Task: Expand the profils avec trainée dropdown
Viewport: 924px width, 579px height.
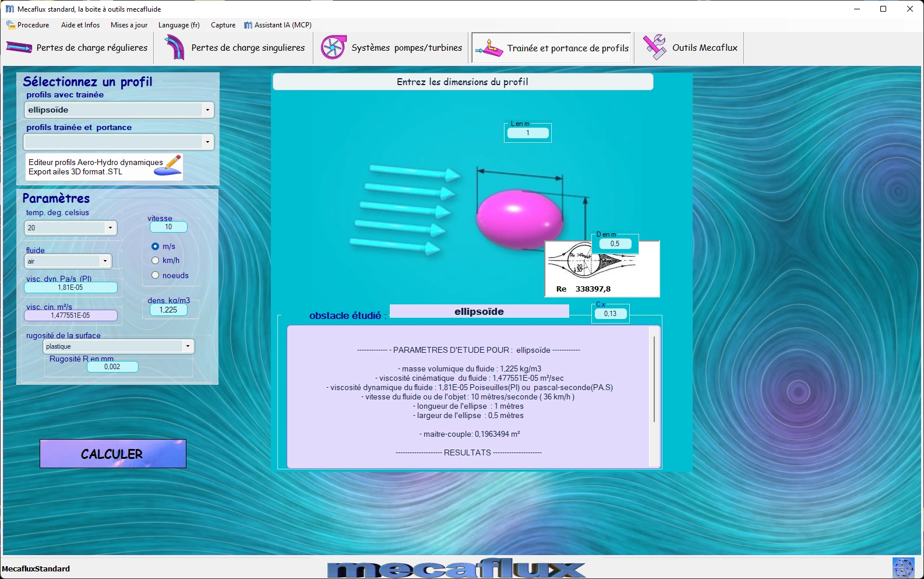Action: pos(207,110)
